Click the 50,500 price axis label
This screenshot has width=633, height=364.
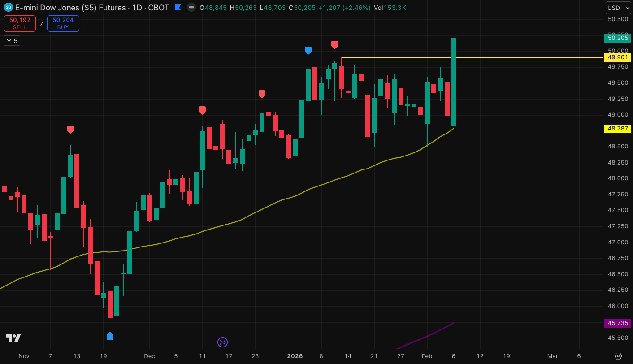pyautogui.click(x=618, y=19)
